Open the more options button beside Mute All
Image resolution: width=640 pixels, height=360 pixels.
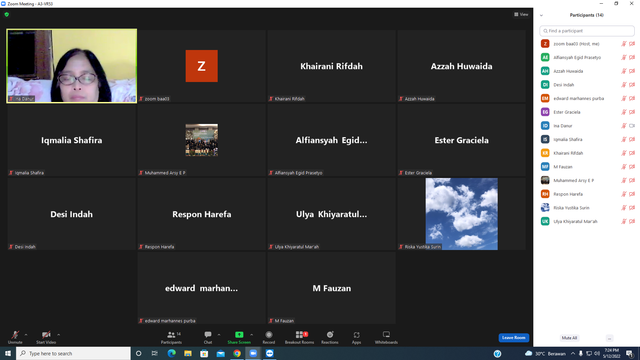(x=609, y=338)
